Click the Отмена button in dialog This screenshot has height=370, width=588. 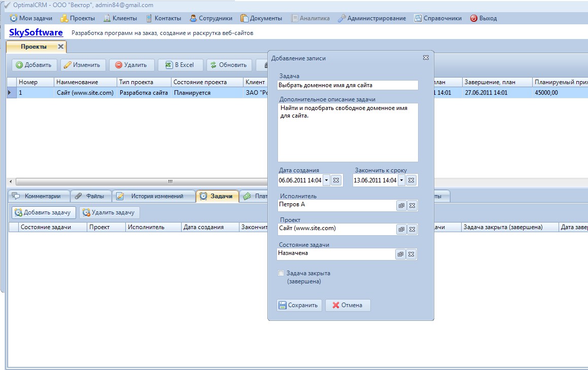click(348, 305)
